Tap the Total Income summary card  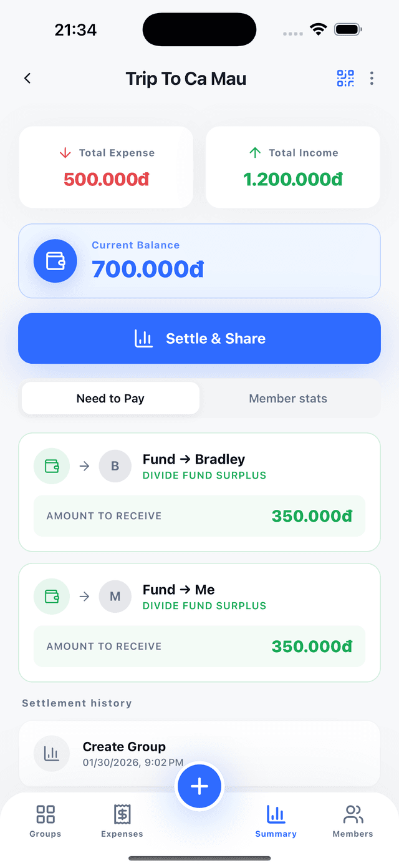tap(292, 167)
